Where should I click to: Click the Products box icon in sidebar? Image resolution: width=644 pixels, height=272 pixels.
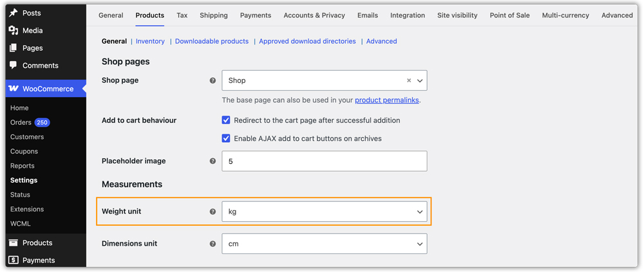(14, 242)
